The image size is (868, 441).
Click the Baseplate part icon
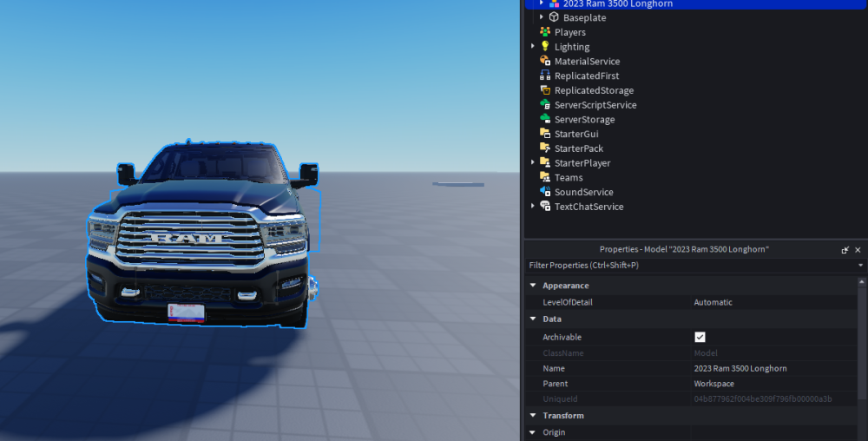(554, 17)
